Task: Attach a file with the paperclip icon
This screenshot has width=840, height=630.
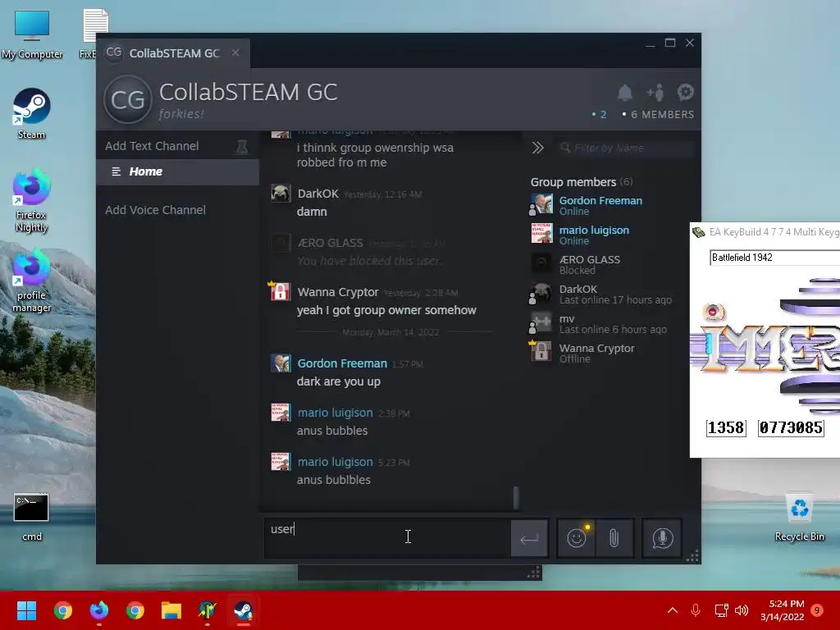Action: (614, 538)
